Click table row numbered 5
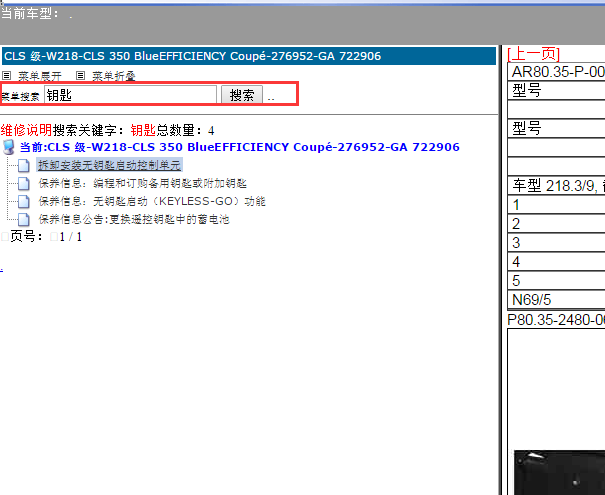The width and height of the screenshot is (605, 495). [x=556, y=280]
